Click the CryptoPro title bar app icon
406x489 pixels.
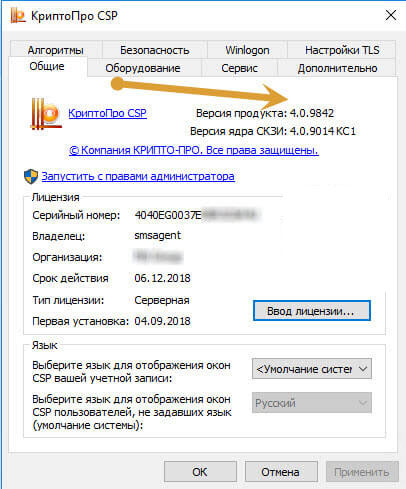pyautogui.click(x=18, y=15)
